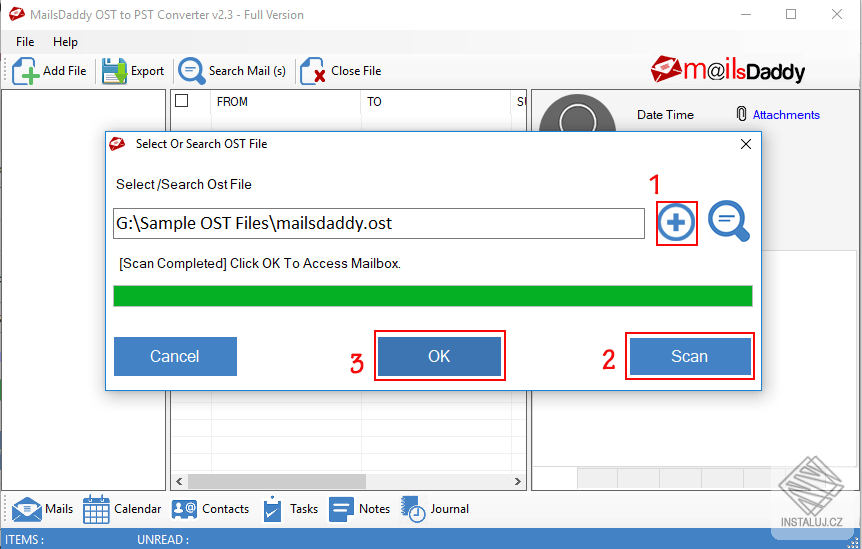Click the main window title bar app icon
The height and width of the screenshot is (549, 862).
click(x=16, y=14)
